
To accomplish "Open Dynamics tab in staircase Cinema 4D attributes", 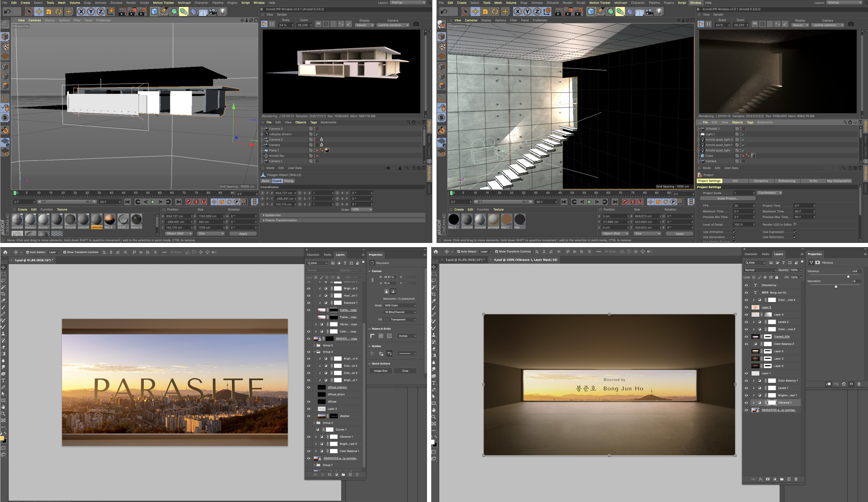I will pyautogui.click(x=761, y=181).
